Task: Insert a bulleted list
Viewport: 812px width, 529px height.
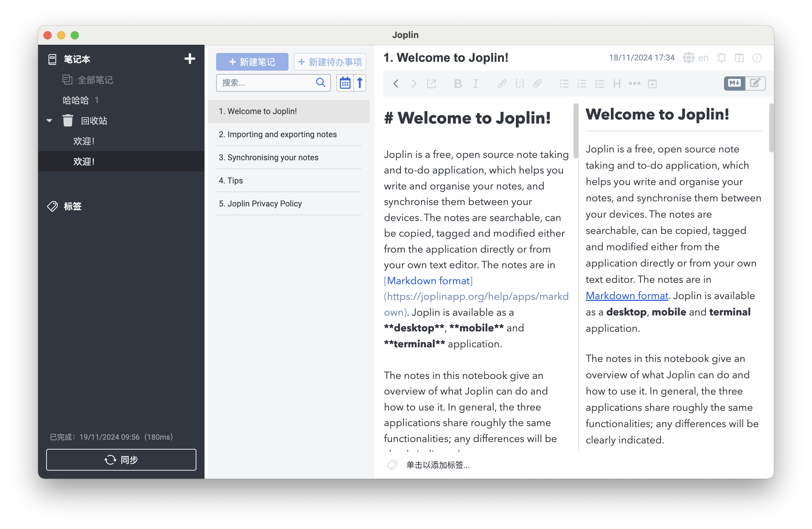Action: (x=564, y=84)
